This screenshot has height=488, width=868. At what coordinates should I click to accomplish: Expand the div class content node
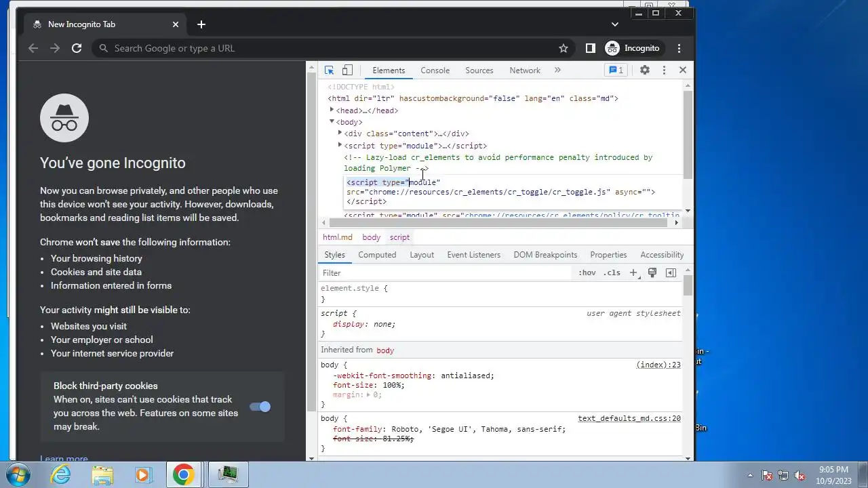[x=340, y=133]
